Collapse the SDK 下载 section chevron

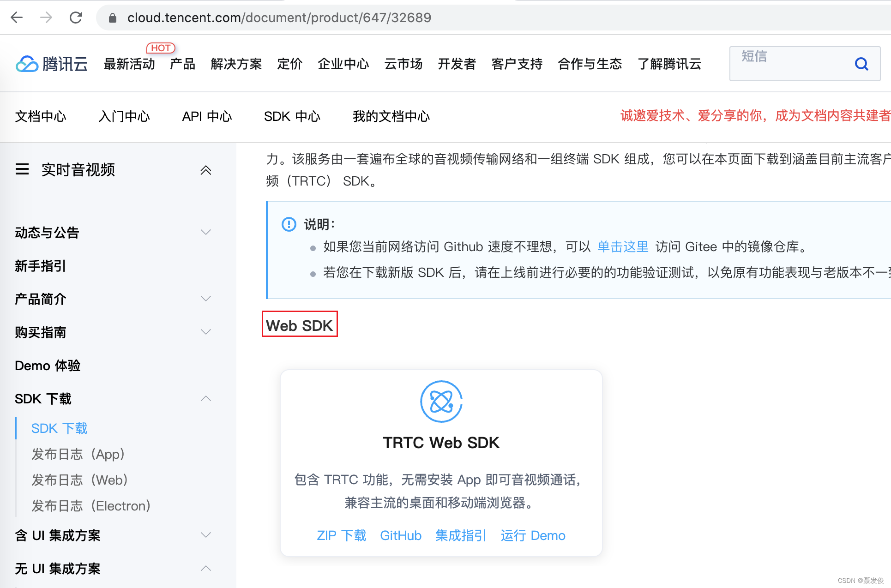(206, 398)
